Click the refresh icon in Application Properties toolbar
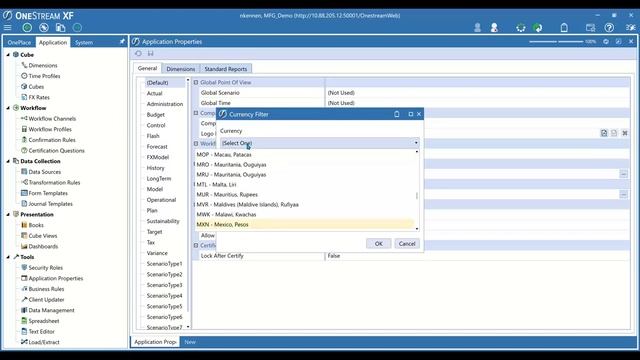 click(x=138, y=53)
